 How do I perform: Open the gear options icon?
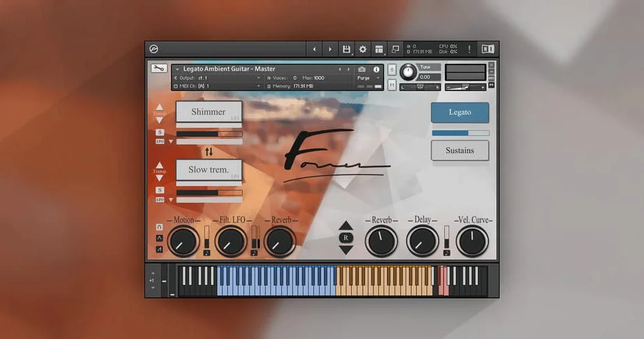coord(363,49)
